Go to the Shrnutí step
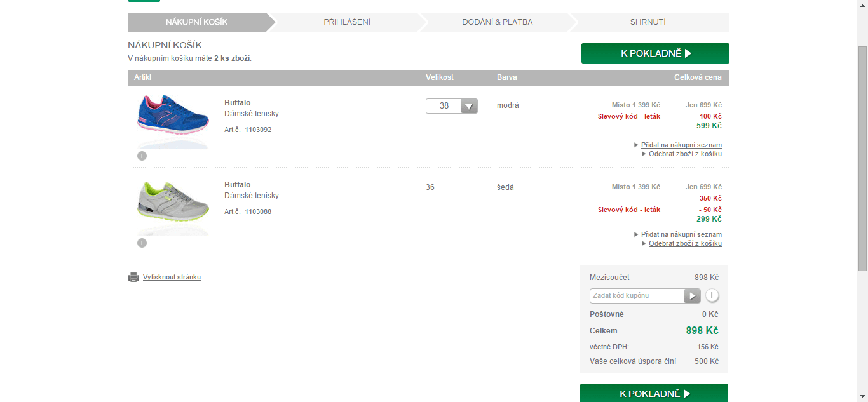The width and height of the screenshot is (868, 402). 648,22
